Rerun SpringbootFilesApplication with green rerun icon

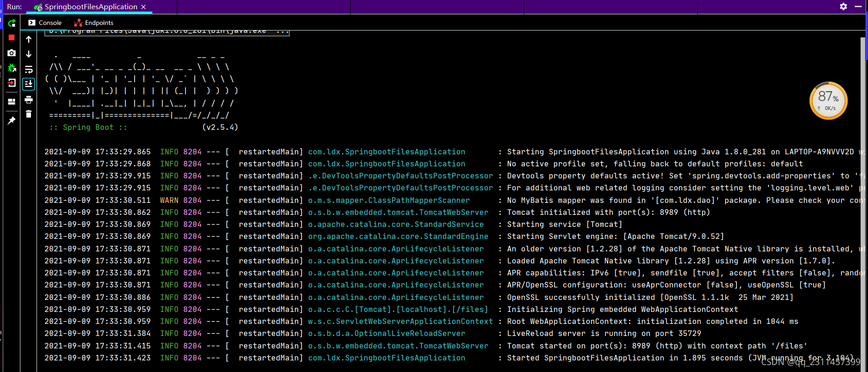pyautogui.click(x=12, y=23)
